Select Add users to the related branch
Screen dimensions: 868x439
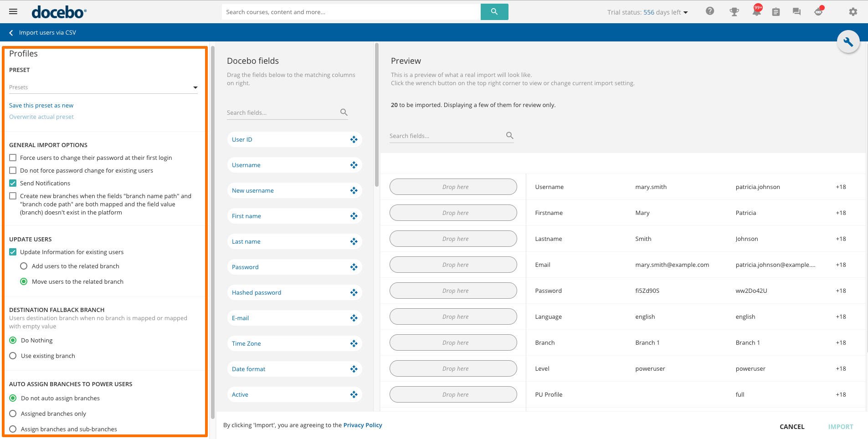click(24, 266)
